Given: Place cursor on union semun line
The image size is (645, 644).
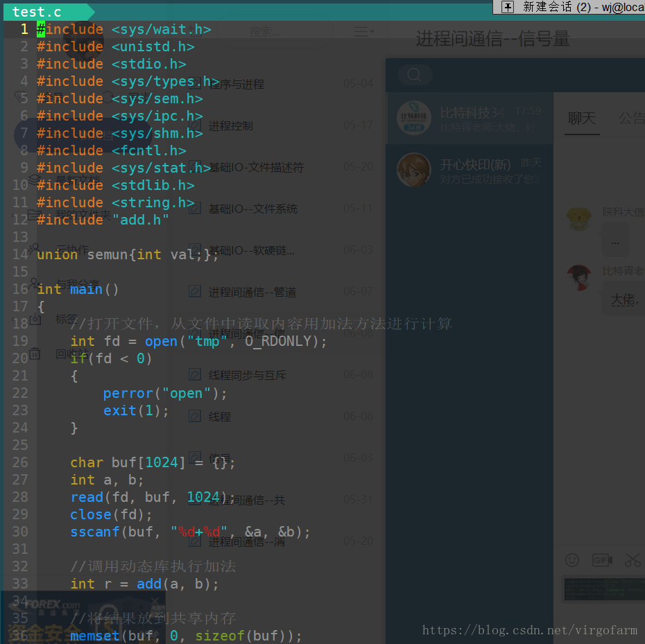Looking at the screenshot, I should (x=128, y=255).
